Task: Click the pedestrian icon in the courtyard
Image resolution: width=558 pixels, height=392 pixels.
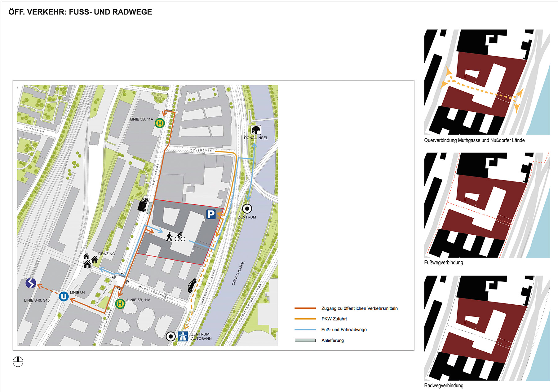Action: 169,237
